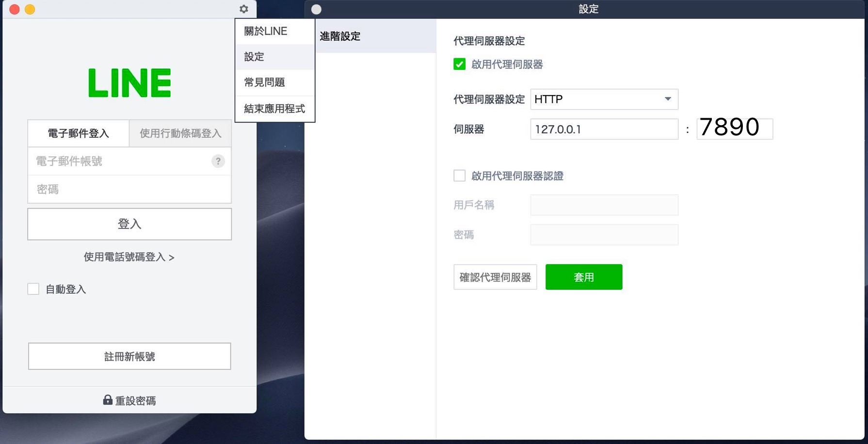
Task: Focus the login 密碼 input field
Action: (129, 189)
